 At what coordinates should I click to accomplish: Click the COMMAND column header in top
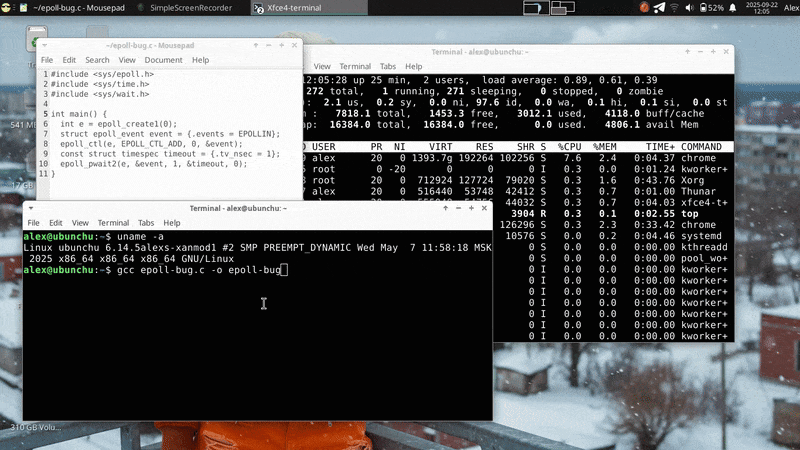click(701, 147)
